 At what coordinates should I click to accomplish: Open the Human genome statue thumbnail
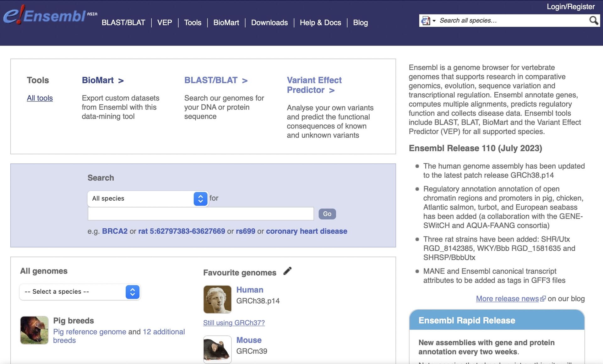click(217, 299)
